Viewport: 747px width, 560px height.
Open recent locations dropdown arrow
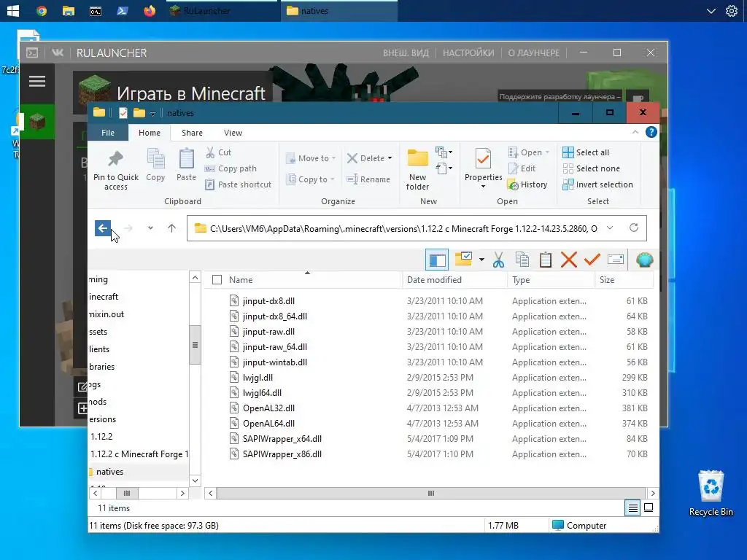point(150,228)
